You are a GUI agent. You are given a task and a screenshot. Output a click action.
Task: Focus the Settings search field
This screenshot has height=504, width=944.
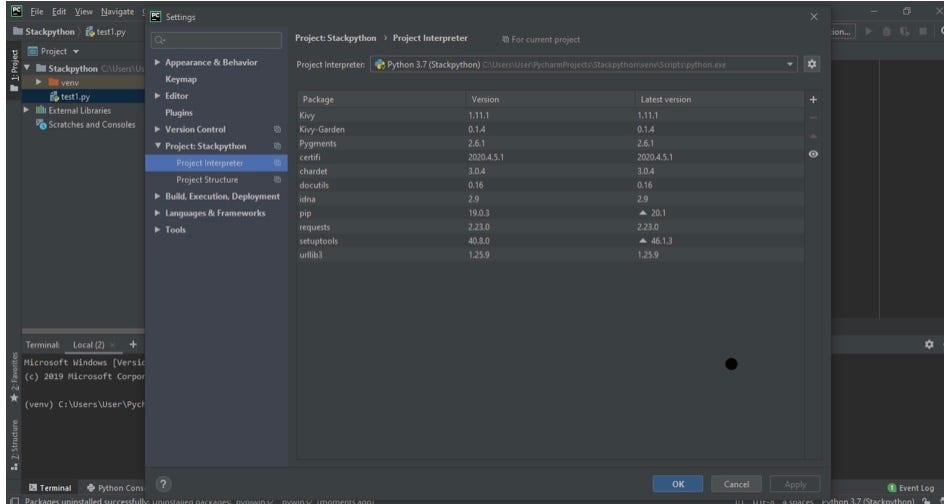tap(216, 40)
